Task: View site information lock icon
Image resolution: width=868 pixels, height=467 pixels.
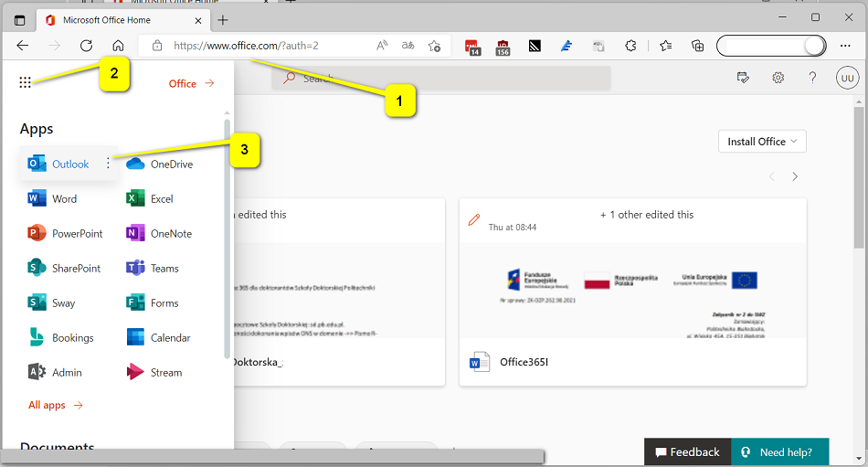Action: pos(157,46)
